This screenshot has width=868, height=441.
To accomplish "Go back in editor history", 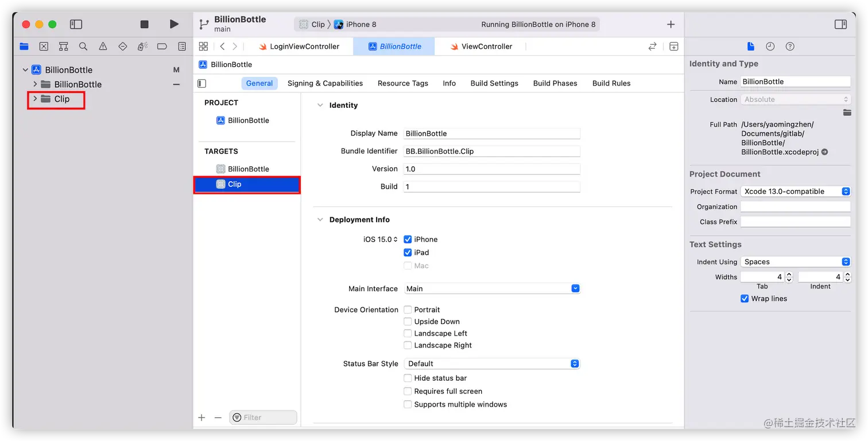I will (x=222, y=46).
